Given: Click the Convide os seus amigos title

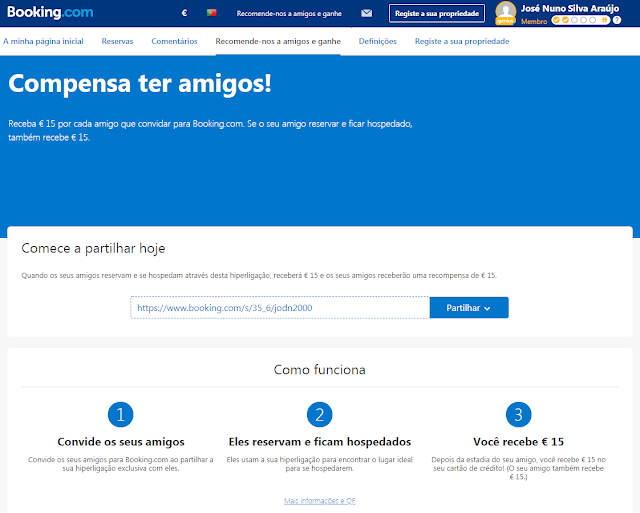Looking at the screenshot, I should pyautogui.click(x=121, y=442).
